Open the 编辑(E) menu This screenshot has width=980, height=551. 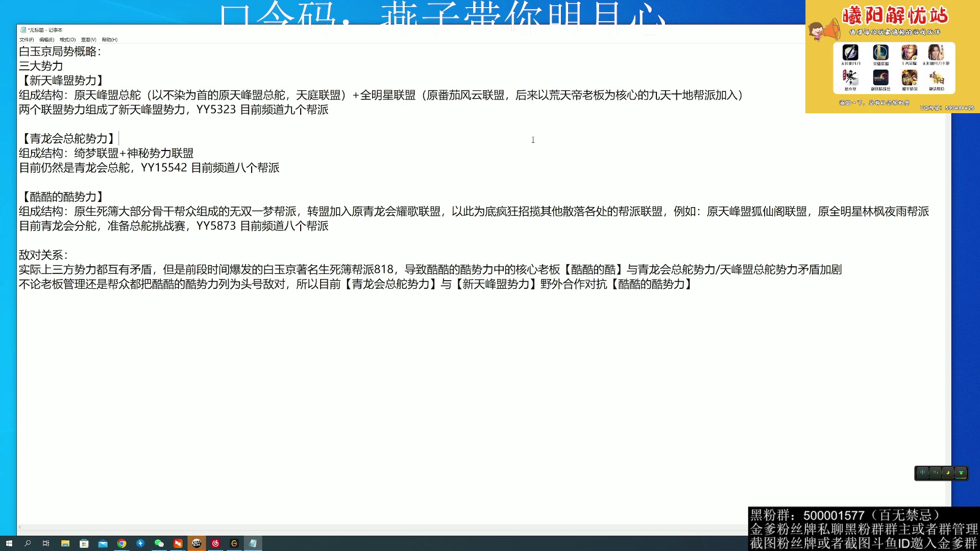[46, 39]
